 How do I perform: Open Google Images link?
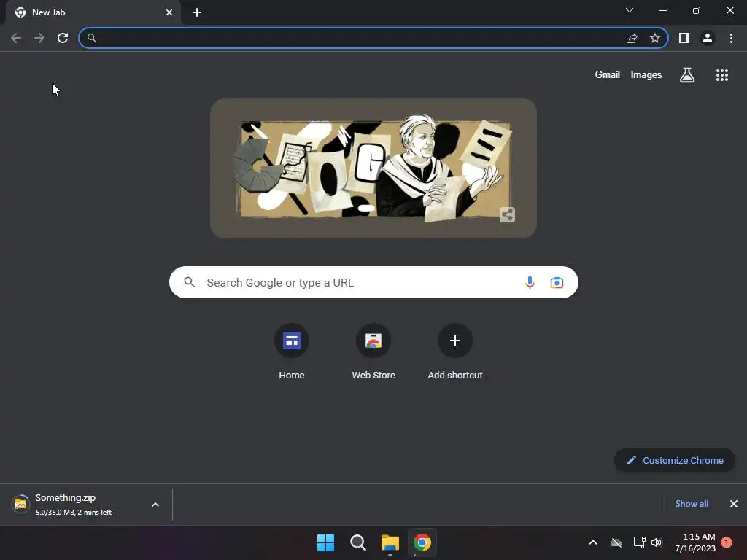[x=646, y=75]
